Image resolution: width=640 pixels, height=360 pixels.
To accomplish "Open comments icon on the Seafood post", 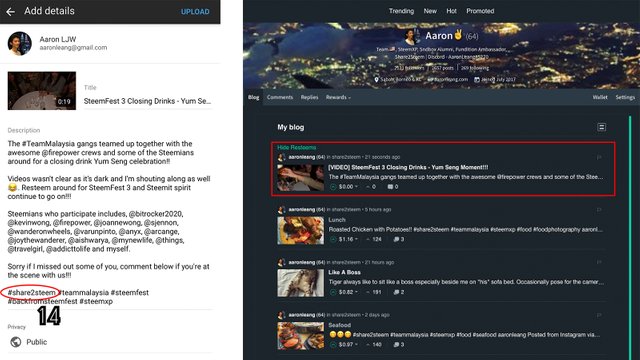I will point(396,344).
